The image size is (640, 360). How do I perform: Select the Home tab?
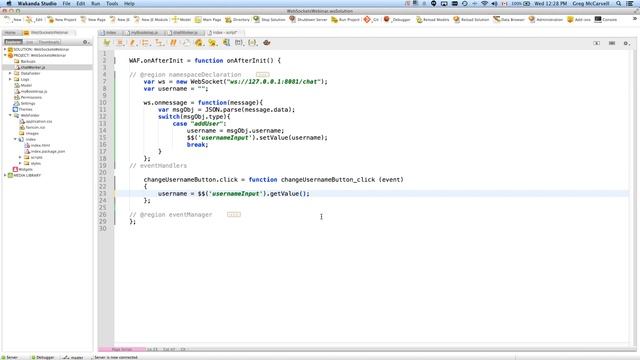coord(10,33)
